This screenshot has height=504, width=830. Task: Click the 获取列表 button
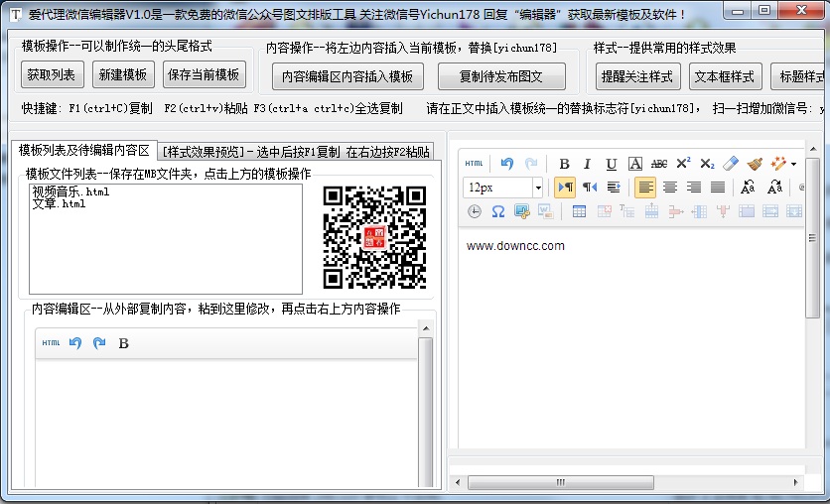52,74
